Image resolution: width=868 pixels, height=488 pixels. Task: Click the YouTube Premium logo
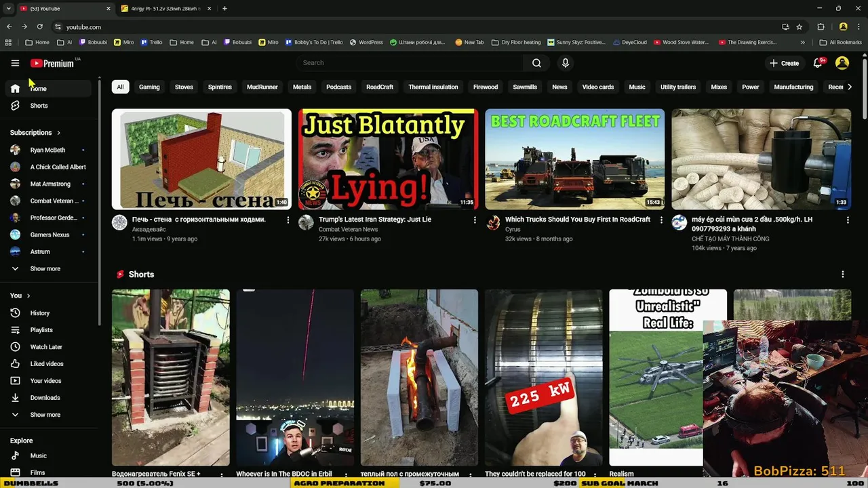[52, 63]
